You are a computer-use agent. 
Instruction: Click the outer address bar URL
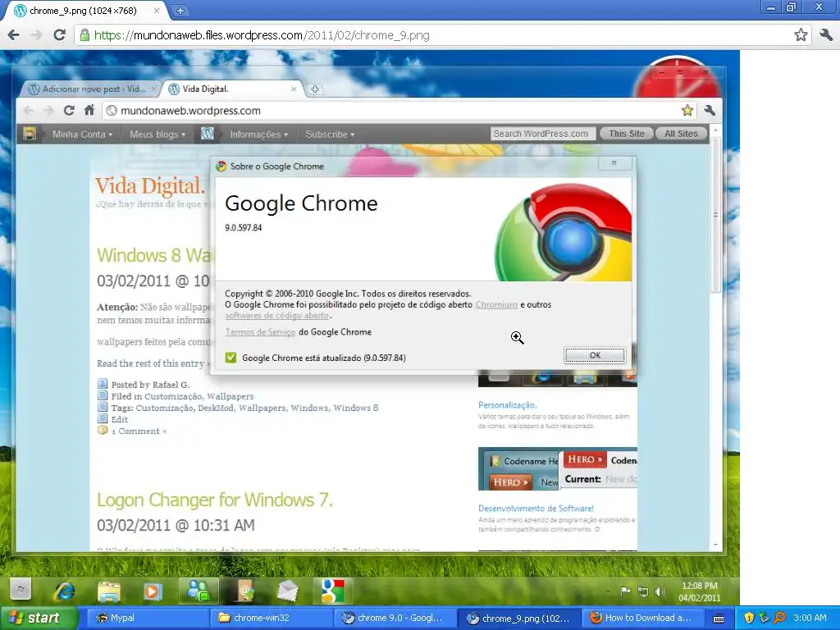pyautogui.click(x=262, y=35)
